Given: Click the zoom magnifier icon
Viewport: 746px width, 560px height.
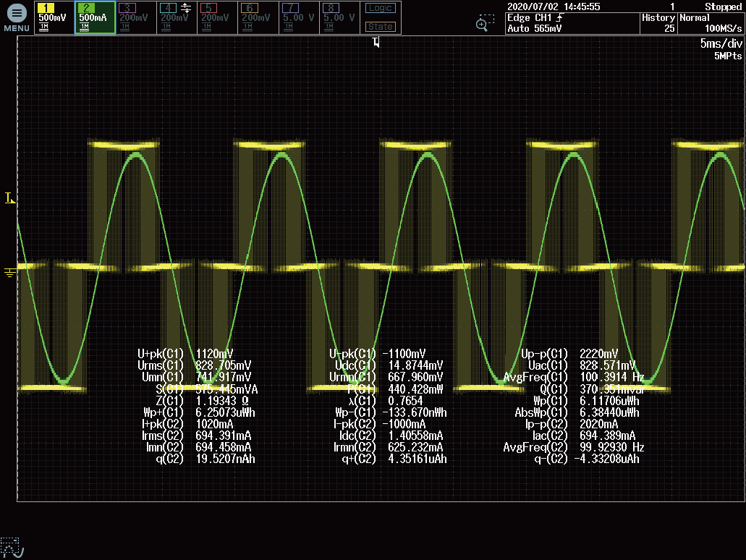Looking at the screenshot, I should 485,22.
